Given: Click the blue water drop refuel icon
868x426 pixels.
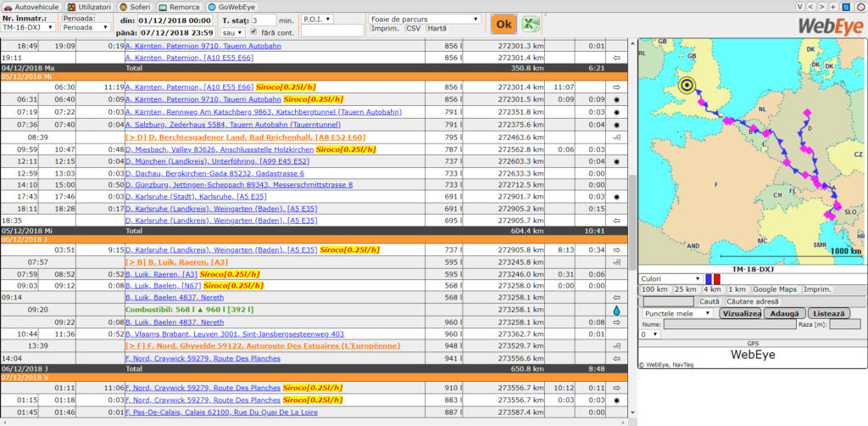Looking at the screenshot, I should coord(616,311).
